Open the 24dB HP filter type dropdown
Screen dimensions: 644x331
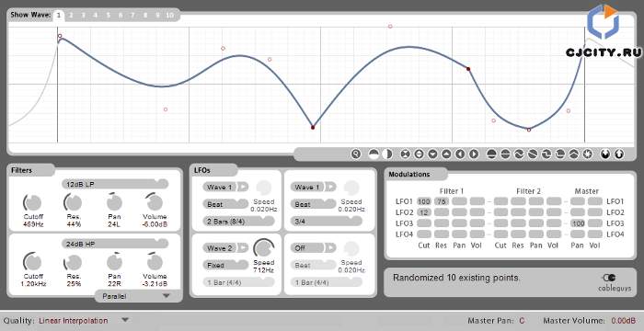115,244
